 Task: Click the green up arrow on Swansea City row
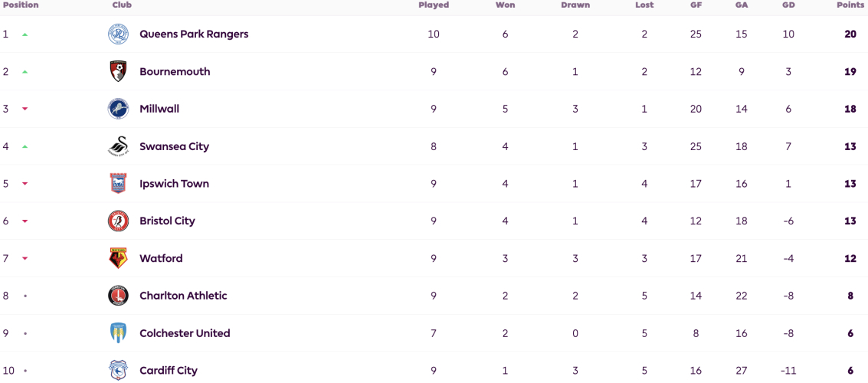click(x=25, y=146)
